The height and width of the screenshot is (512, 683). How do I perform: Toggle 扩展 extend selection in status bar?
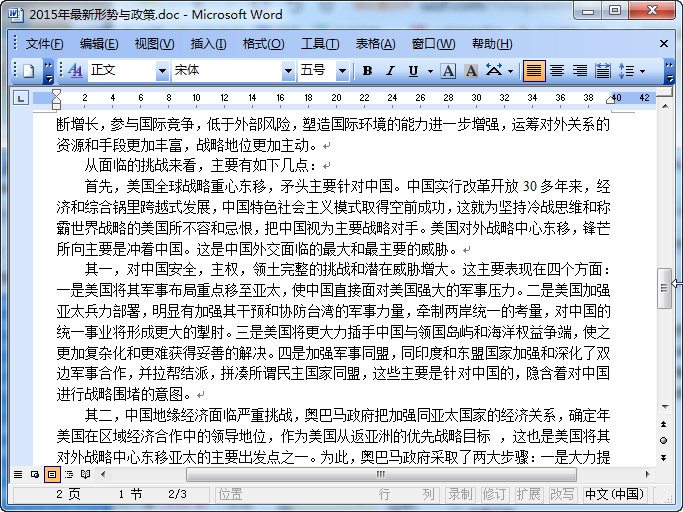click(x=528, y=494)
